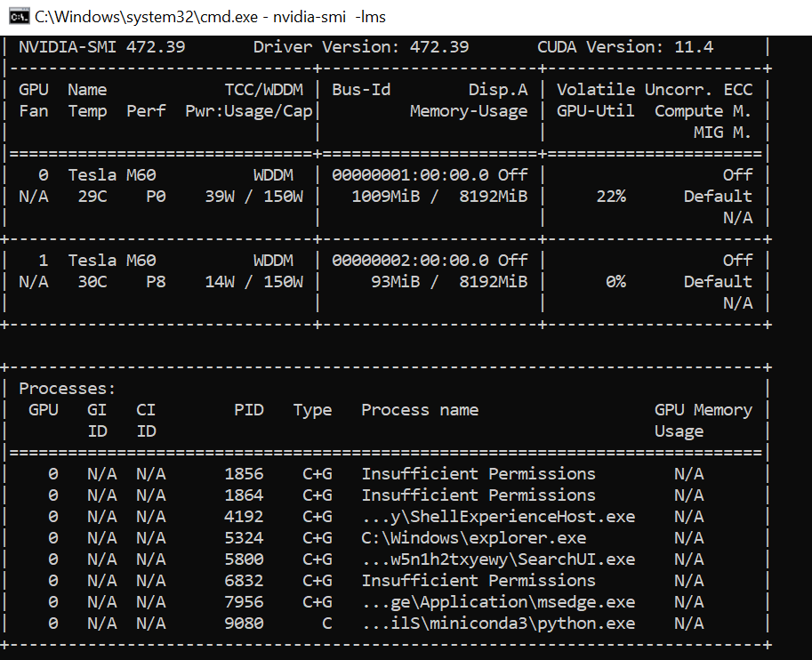Click the 30C temperature reading for GPU 1
Screen dimensions: 812x660
pos(92,281)
